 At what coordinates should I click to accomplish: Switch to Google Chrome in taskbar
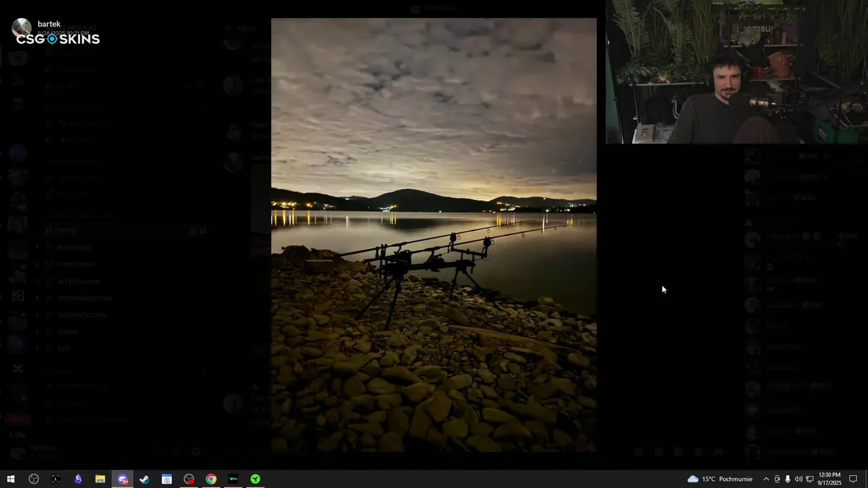pyautogui.click(x=211, y=479)
